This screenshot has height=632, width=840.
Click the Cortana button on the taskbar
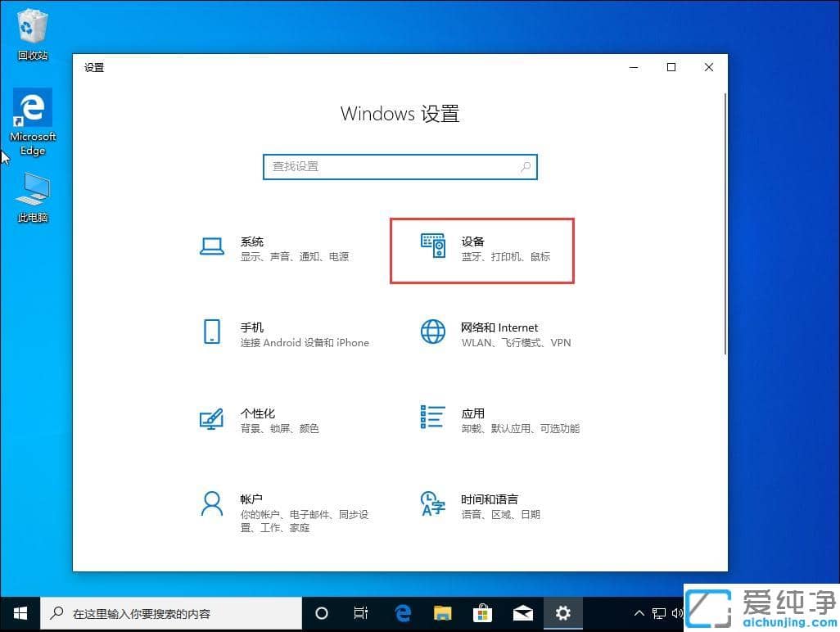[x=321, y=612]
